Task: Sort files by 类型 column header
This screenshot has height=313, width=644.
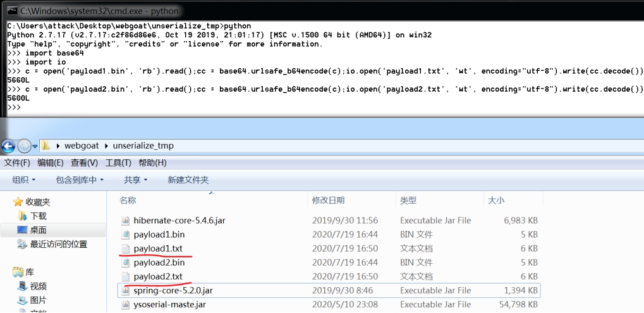Action: (x=408, y=200)
